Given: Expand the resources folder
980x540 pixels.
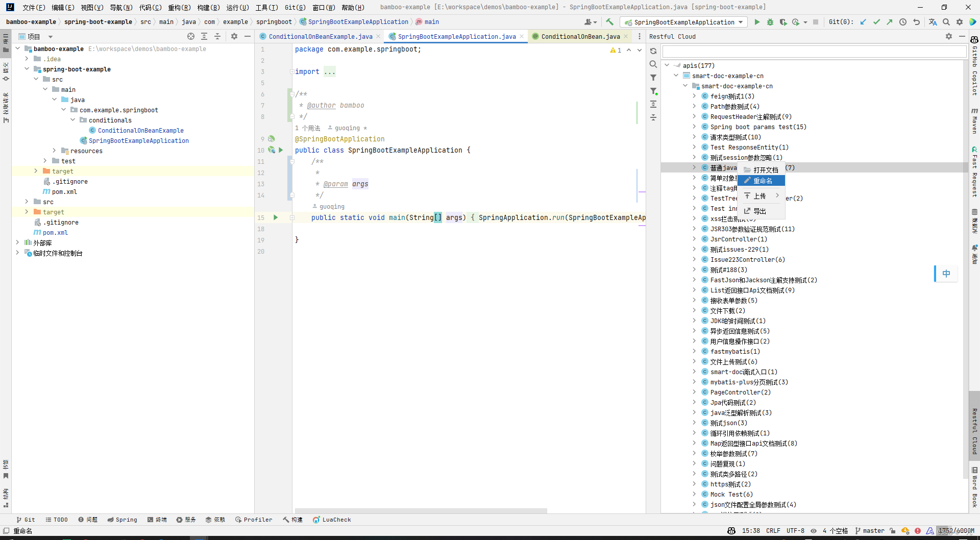Looking at the screenshot, I should tap(55, 151).
